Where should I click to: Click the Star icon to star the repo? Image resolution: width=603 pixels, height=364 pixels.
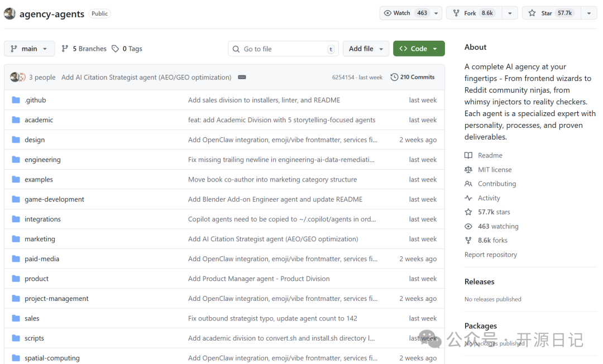coord(530,12)
